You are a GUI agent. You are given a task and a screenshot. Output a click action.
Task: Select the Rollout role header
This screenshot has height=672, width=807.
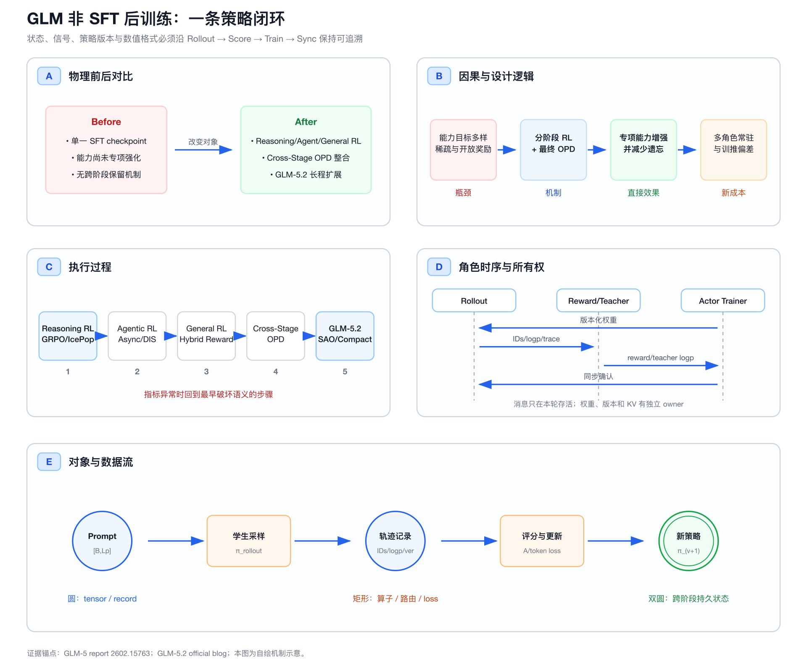tap(474, 300)
